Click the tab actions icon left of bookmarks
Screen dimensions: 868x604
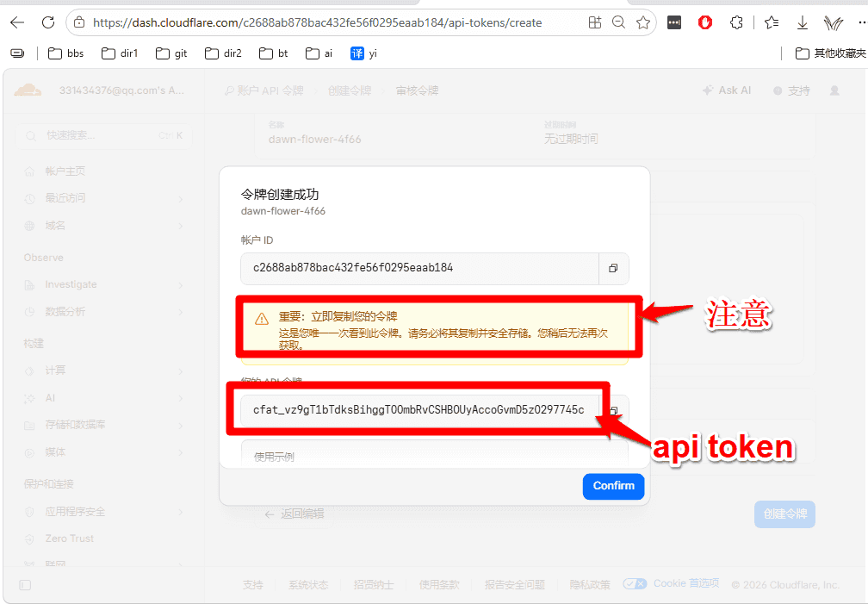click(18, 53)
